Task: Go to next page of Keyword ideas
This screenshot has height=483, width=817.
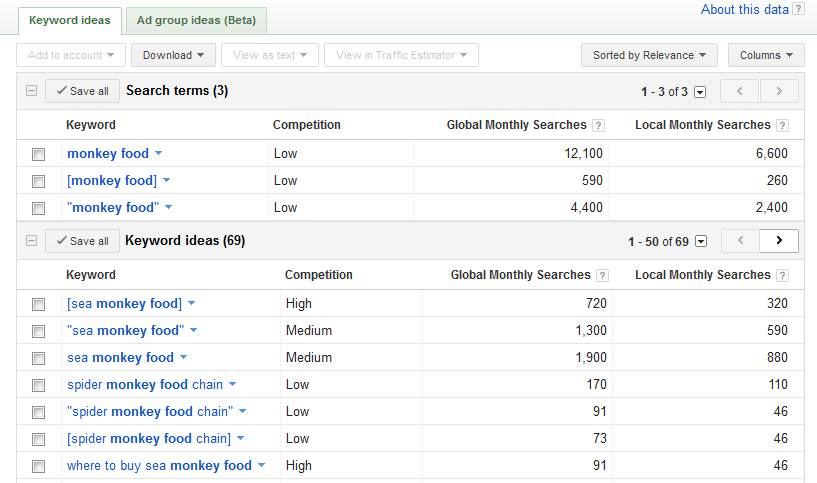Action: pyautogui.click(x=779, y=241)
